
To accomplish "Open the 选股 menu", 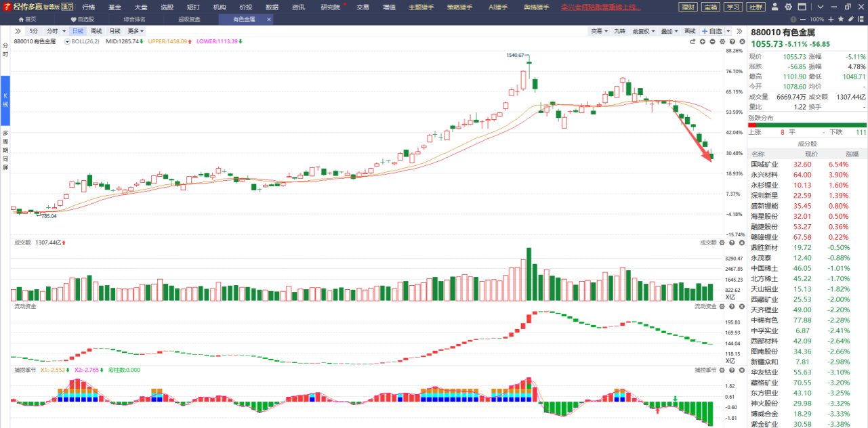I will pos(167,7).
